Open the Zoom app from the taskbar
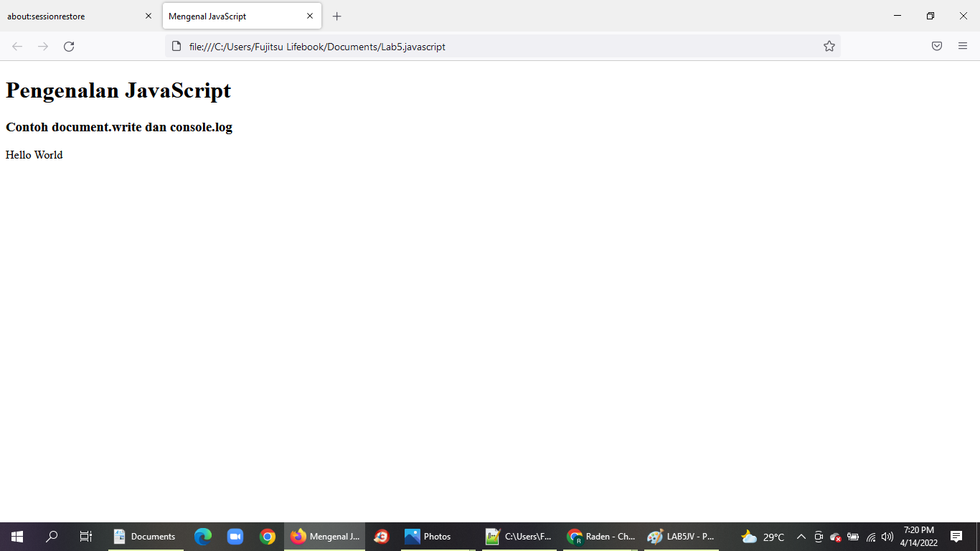Viewport: 980px width, 551px height. [x=235, y=537]
